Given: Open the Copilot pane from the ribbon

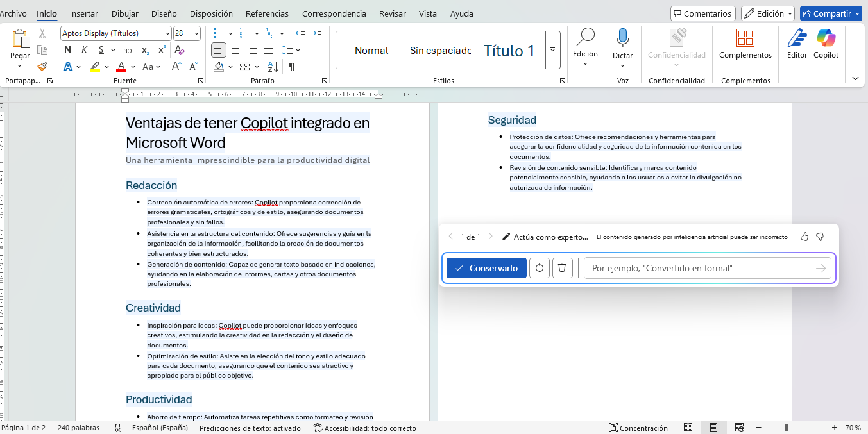Looking at the screenshot, I should click(826, 44).
